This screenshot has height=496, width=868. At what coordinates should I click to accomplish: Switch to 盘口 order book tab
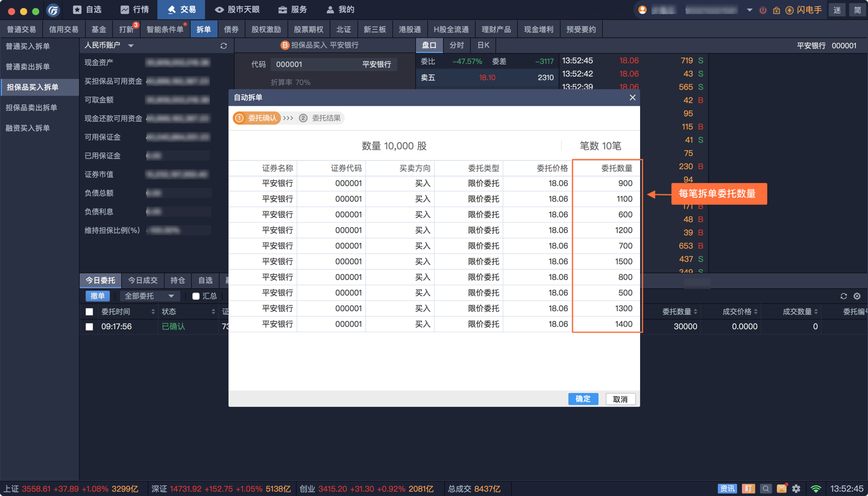429,45
